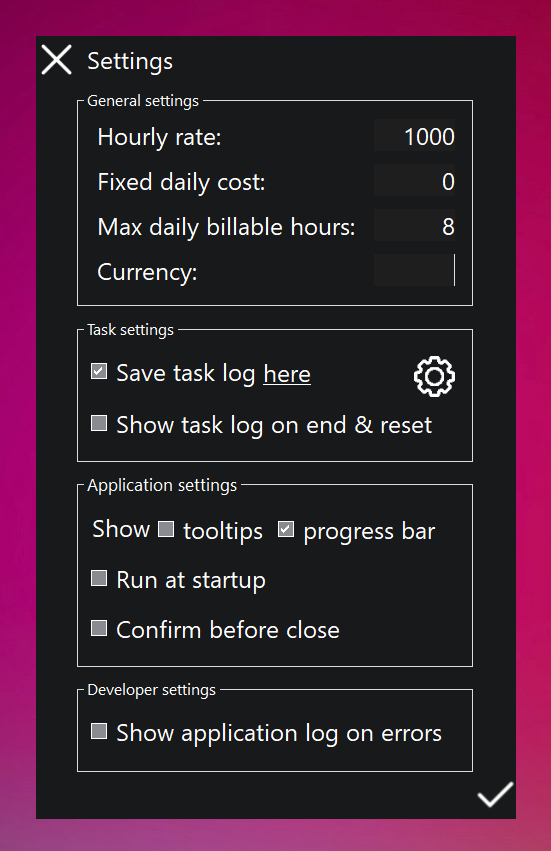Close the Settings panel with X icon

pos(56,60)
